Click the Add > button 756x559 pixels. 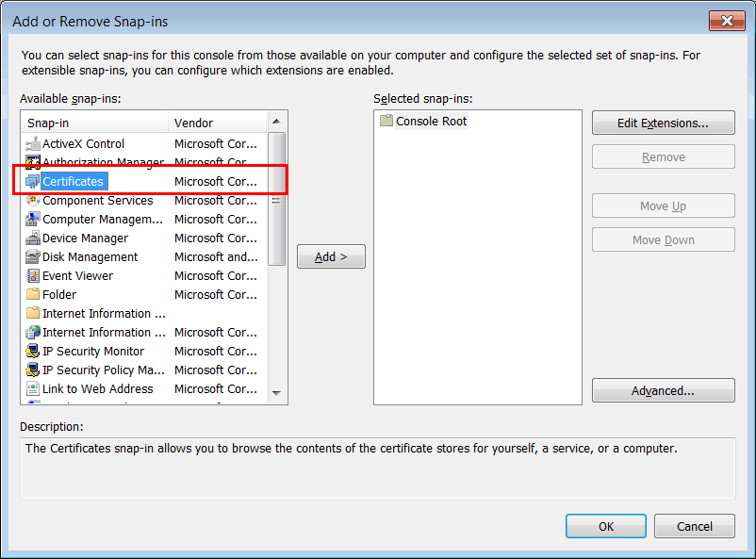tap(331, 256)
